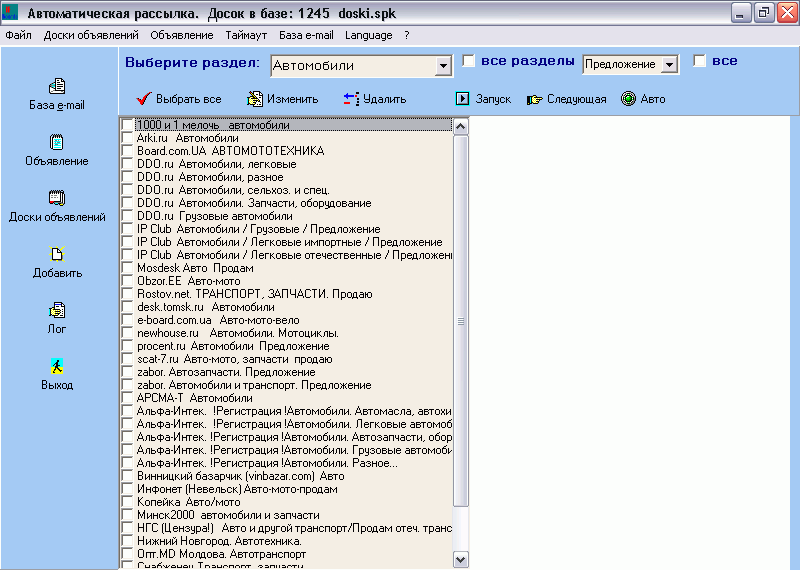Open the Объявление menu
Viewport: 800px width, 570px height.
[182, 35]
